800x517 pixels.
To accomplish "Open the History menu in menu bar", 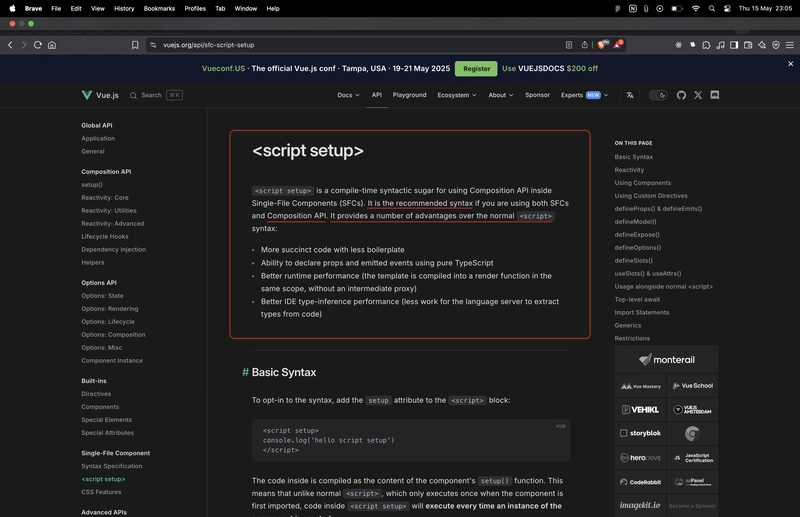I will point(124,8).
